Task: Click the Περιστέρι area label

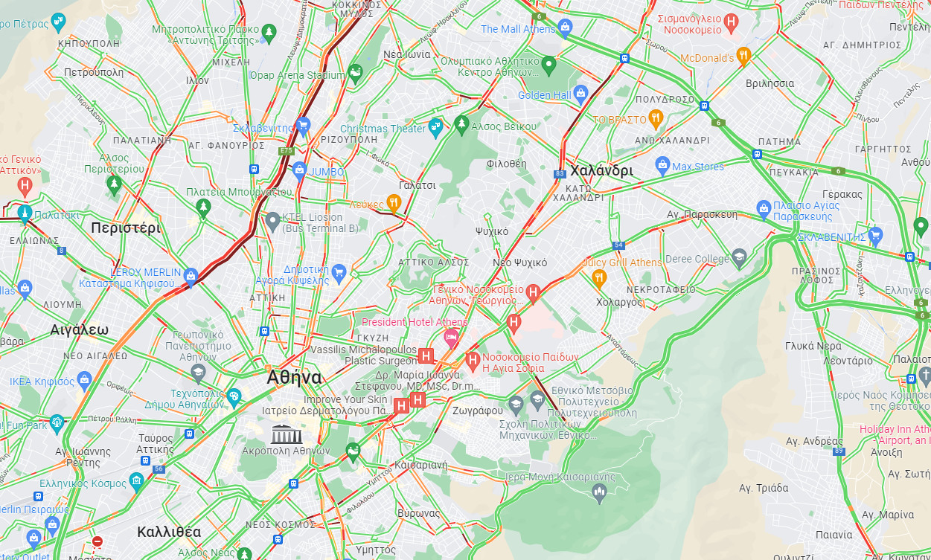Action: tap(126, 228)
